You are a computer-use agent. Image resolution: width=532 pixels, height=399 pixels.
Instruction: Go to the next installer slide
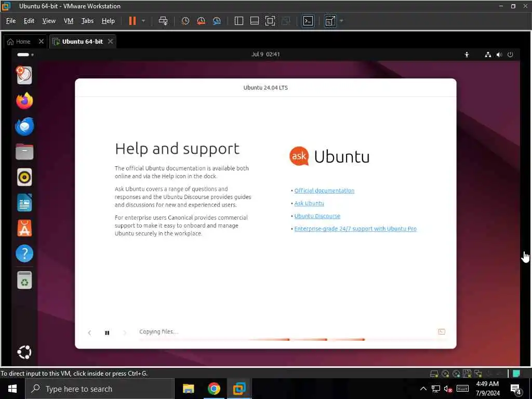[125, 333]
